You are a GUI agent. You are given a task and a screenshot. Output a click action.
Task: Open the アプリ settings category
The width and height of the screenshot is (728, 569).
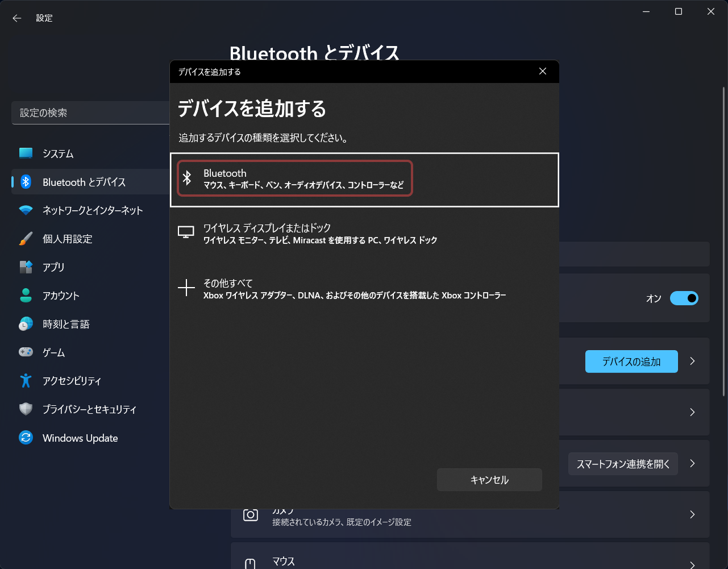53,267
